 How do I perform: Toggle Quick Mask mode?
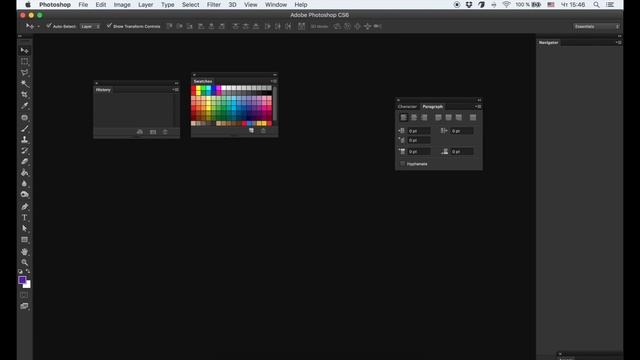(24, 295)
